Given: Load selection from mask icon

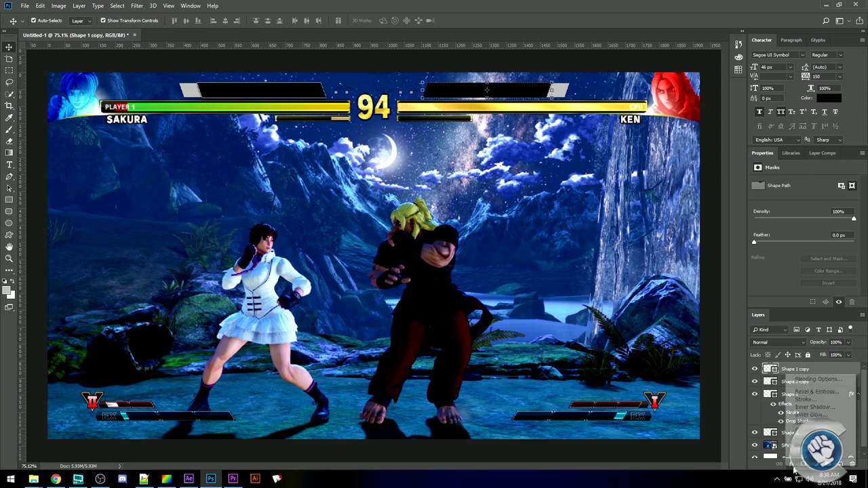Looking at the screenshot, I should tap(813, 302).
